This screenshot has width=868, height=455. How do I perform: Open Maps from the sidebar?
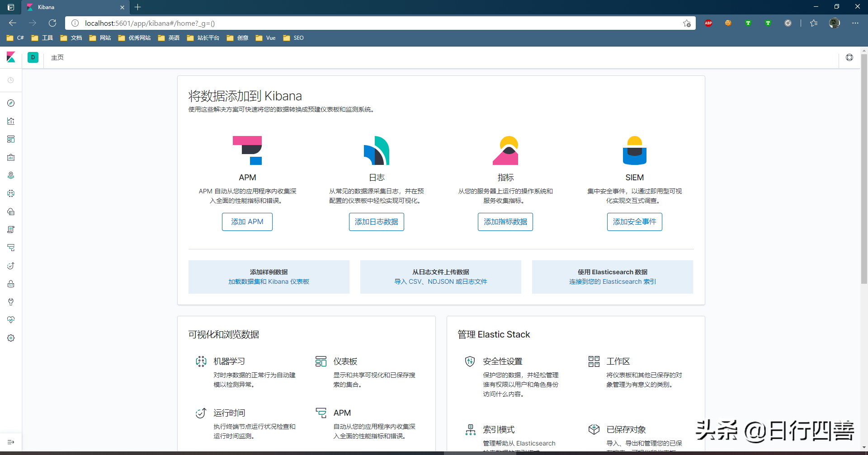point(11,175)
